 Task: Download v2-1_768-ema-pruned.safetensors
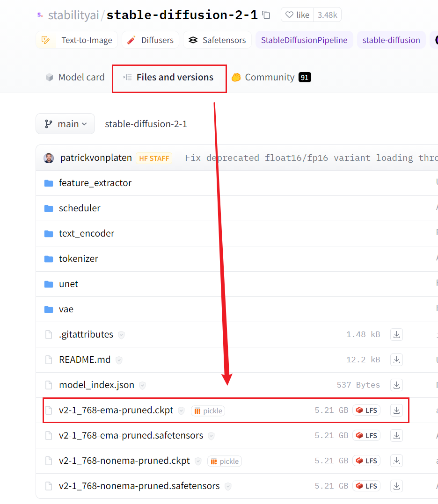[x=396, y=435]
